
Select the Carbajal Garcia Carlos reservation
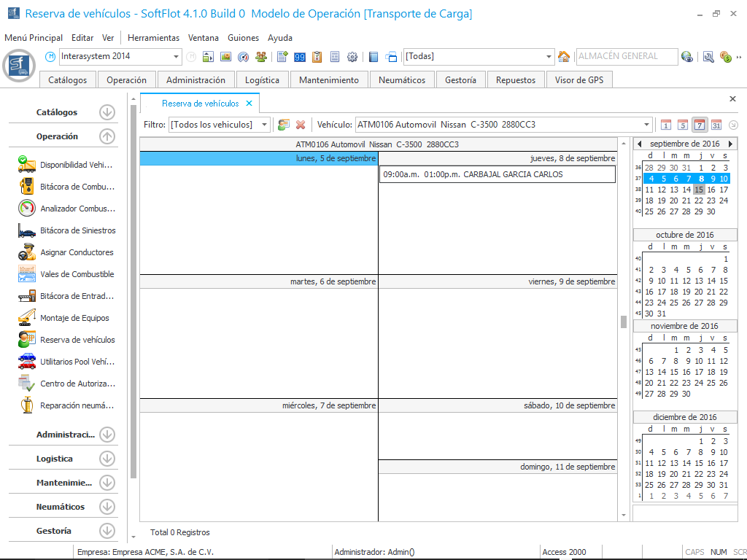coord(497,174)
